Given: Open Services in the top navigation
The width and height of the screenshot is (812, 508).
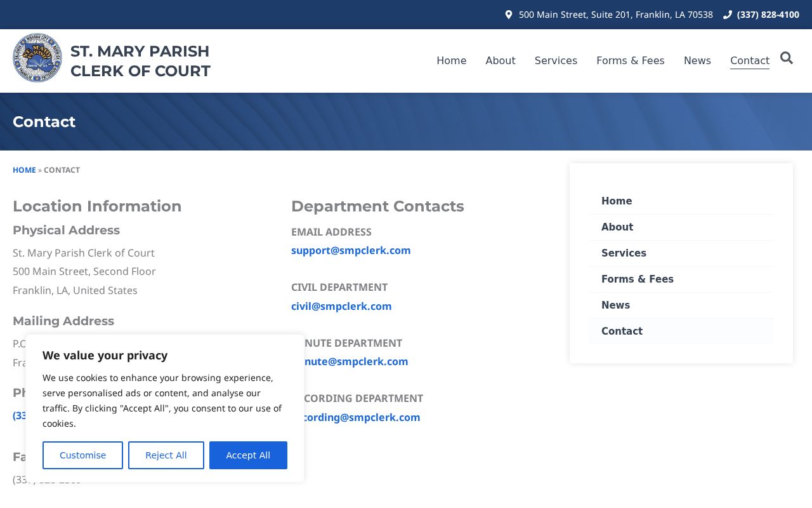Looking at the screenshot, I should click(x=556, y=61).
